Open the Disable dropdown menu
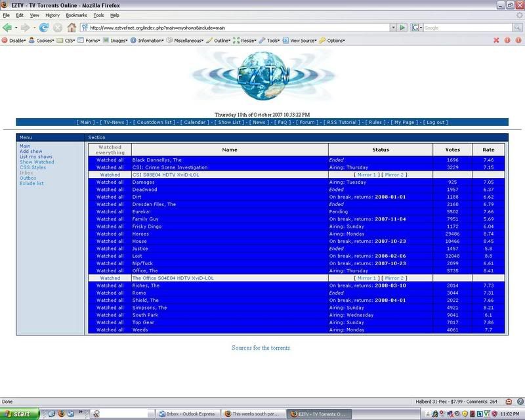 click(x=18, y=41)
